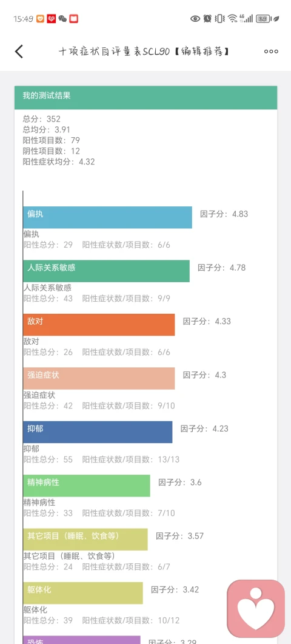The height and width of the screenshot is (644, 291).
Task: Select the peach 强迫症状 bar
Action: pos(99,378)
